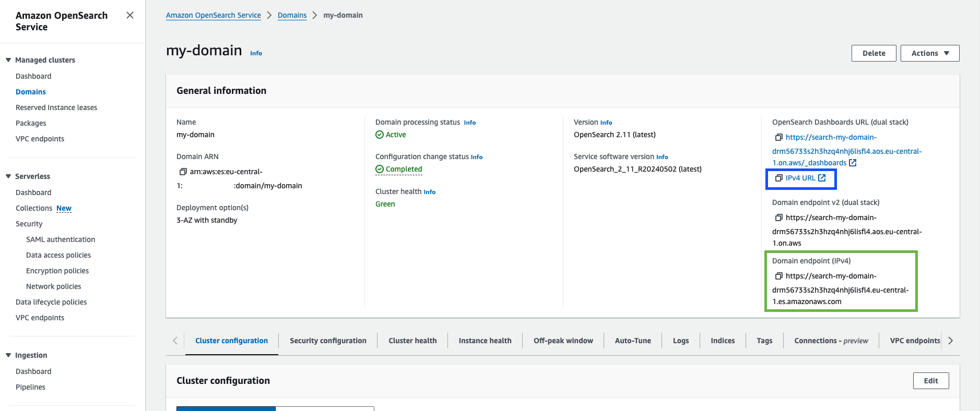Open the OpenSearch Dashboards dual stack URL link

click(x=847, y=150)
